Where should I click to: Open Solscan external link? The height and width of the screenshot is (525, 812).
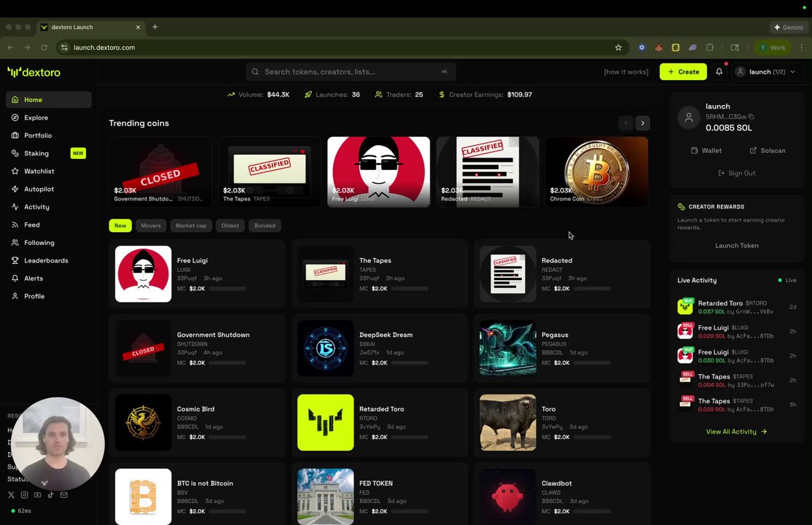click(x=768, y=150)
